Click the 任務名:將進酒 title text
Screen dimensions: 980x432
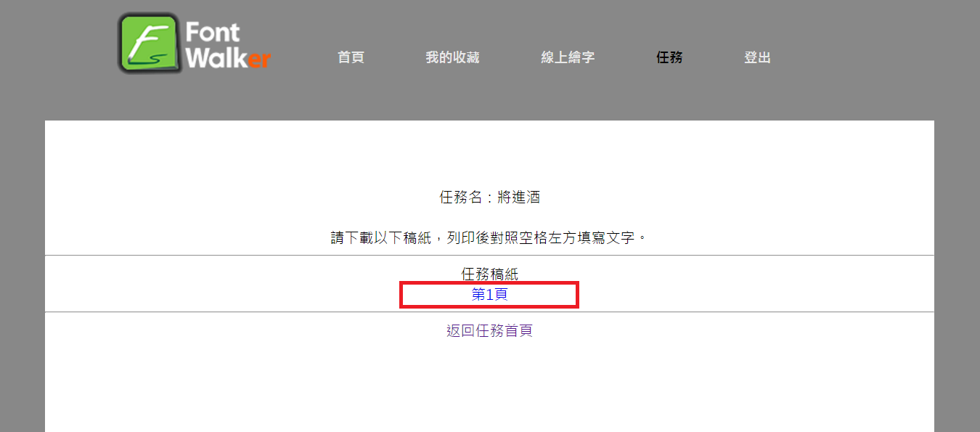tap(489, 197)
